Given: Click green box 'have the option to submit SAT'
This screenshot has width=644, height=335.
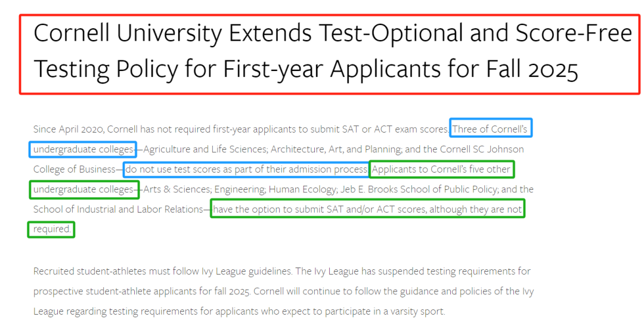Looking at the screenshot, I should (367, 208).
